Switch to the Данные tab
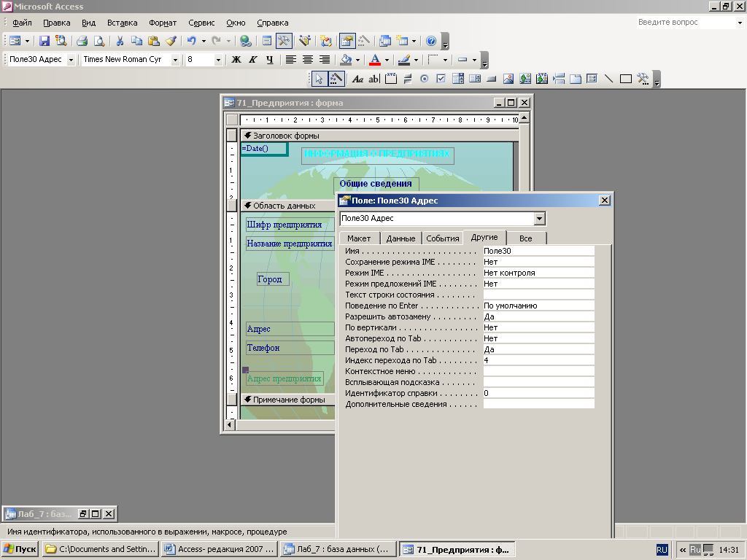 pos(400,238)
